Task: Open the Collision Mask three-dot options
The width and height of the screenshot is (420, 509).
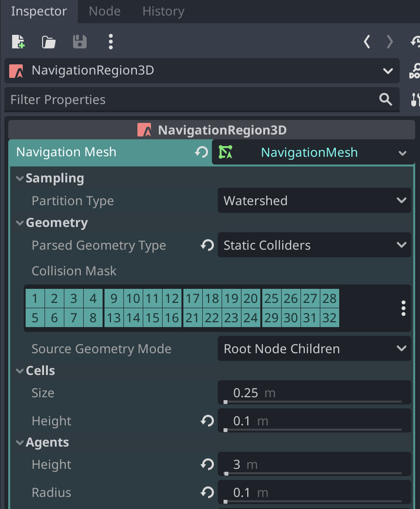Action: 403,308
